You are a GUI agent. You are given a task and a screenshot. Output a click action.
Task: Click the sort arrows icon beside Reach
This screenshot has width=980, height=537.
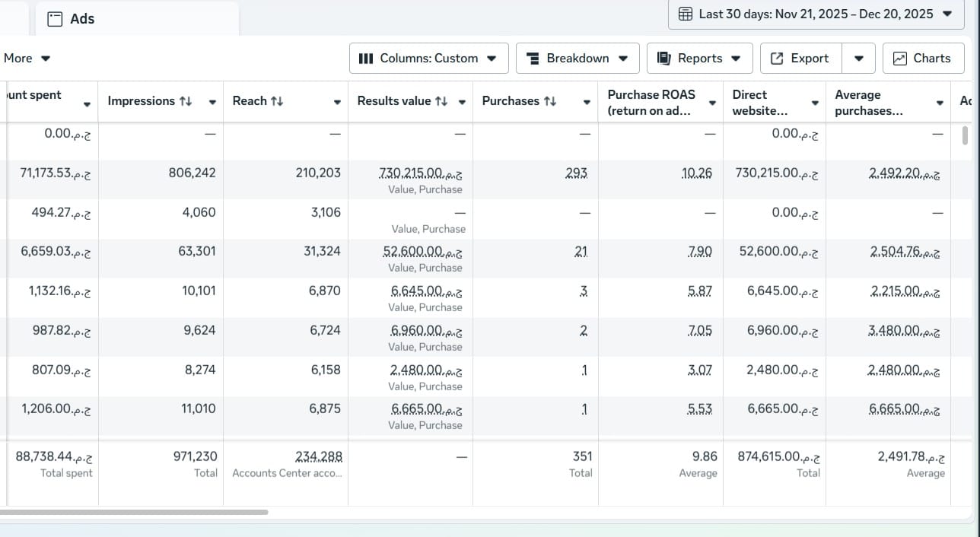coord(277,101)
